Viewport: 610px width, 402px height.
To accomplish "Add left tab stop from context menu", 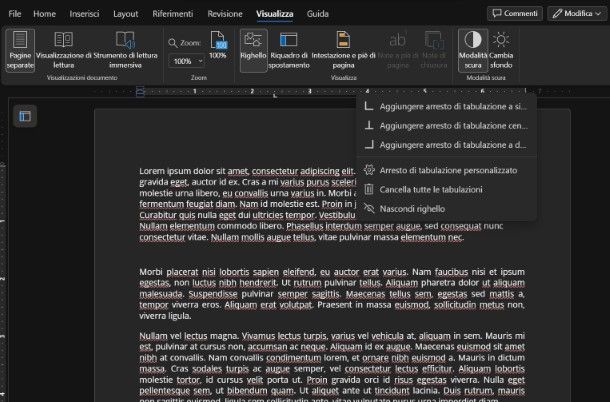I will pyautogui.click(x=446, y=107).
